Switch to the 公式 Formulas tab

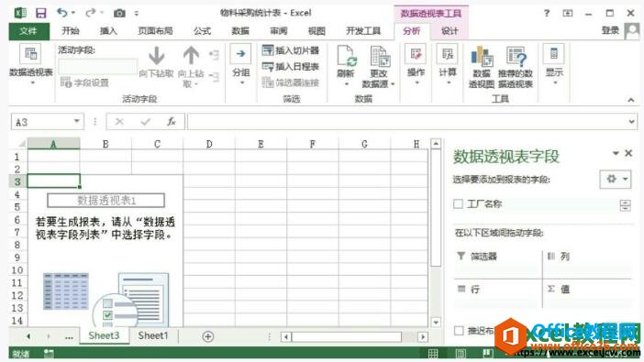click(x=202, y=31)
